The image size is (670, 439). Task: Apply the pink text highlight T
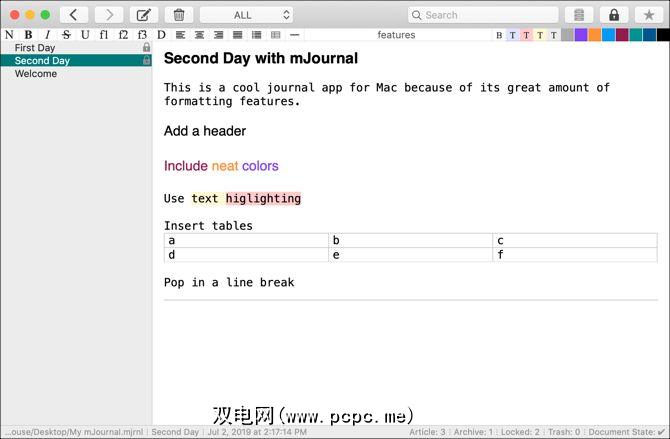coord(526,35)
